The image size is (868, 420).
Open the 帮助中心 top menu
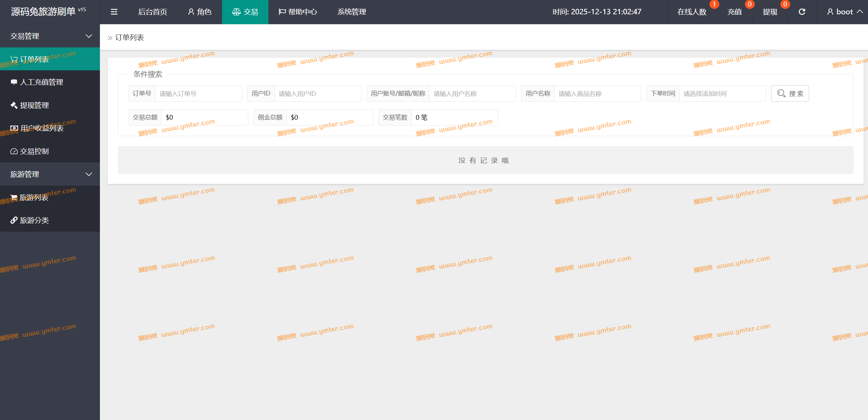298,12
